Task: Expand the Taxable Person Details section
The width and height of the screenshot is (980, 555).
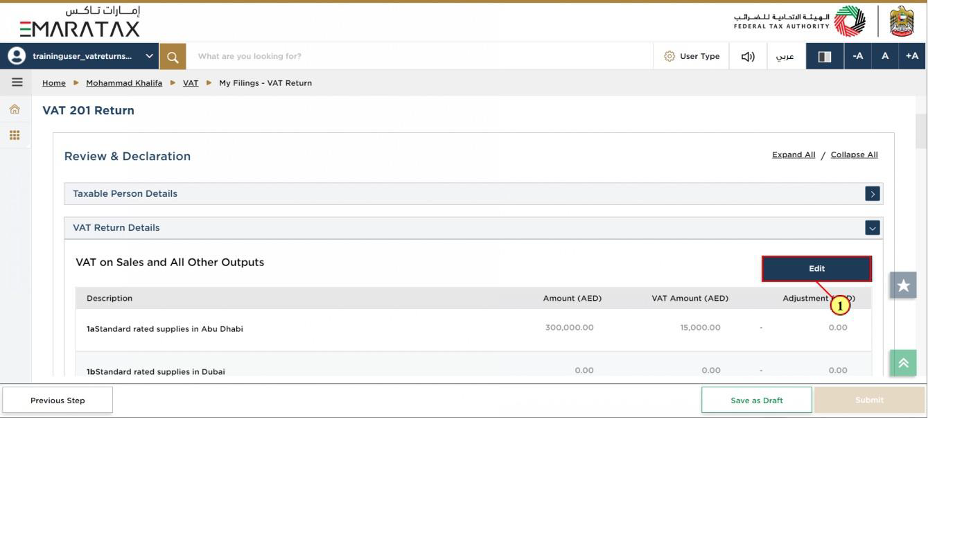Action: point(873,194)
